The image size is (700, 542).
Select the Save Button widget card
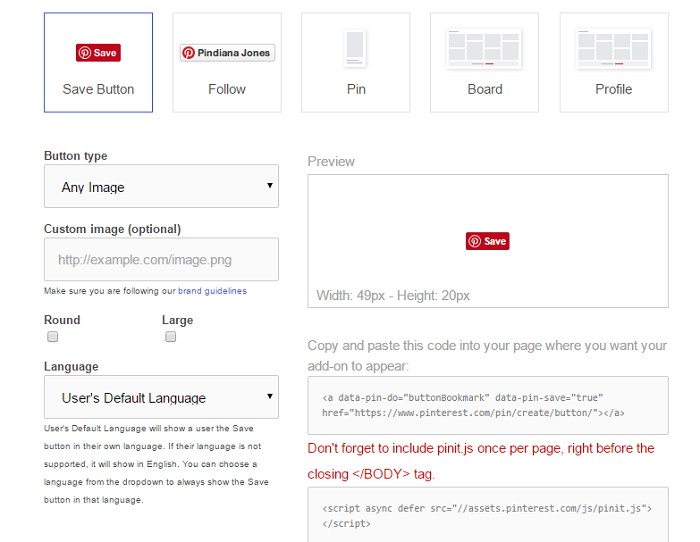pos(98,63)
